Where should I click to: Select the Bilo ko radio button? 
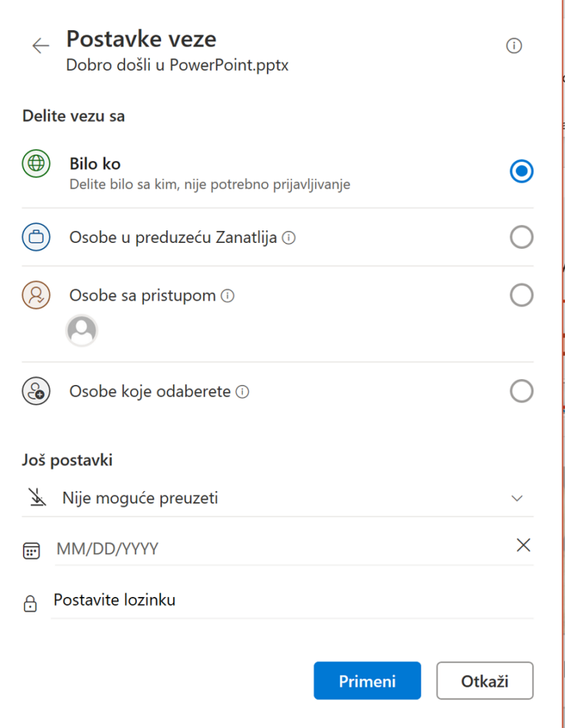[x=522, y=172]
